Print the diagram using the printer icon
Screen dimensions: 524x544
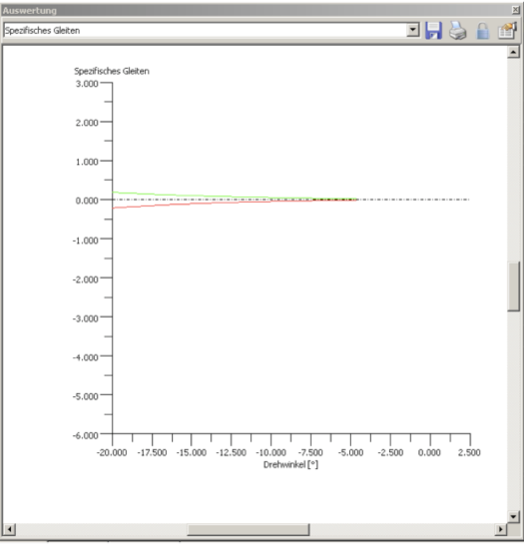(458, 31)
